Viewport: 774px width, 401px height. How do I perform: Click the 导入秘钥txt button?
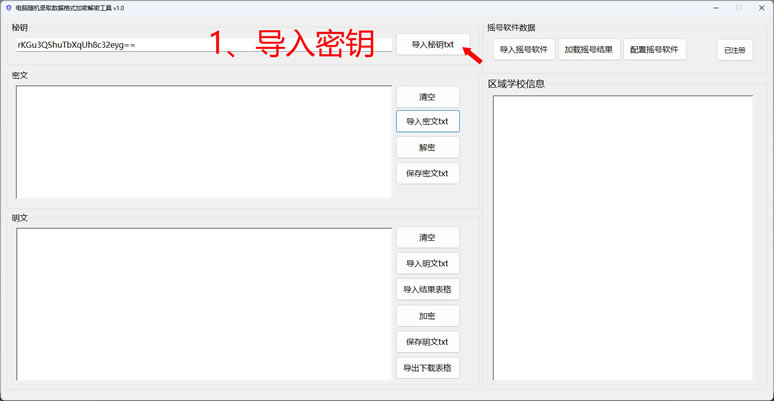[x=432, y=44]
